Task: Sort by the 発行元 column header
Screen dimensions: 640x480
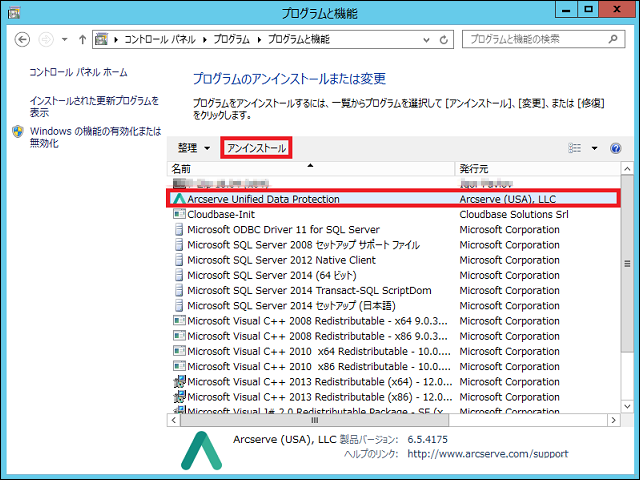Action: tap(538, 169)
